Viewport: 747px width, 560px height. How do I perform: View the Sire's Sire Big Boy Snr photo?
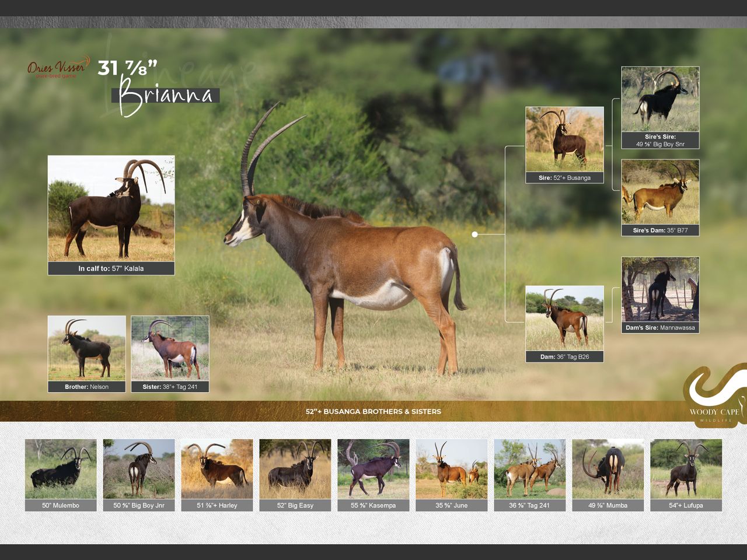pos(660,100)
